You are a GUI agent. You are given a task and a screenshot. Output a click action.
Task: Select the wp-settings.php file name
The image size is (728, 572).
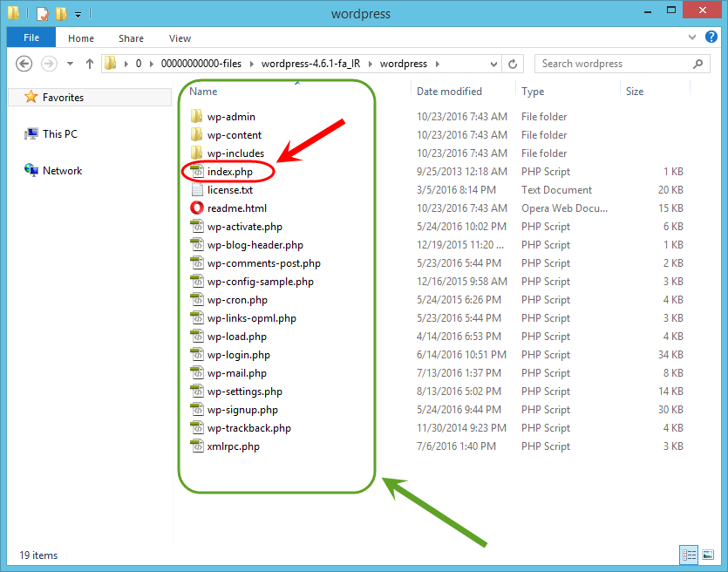click(x=245, y=392)
